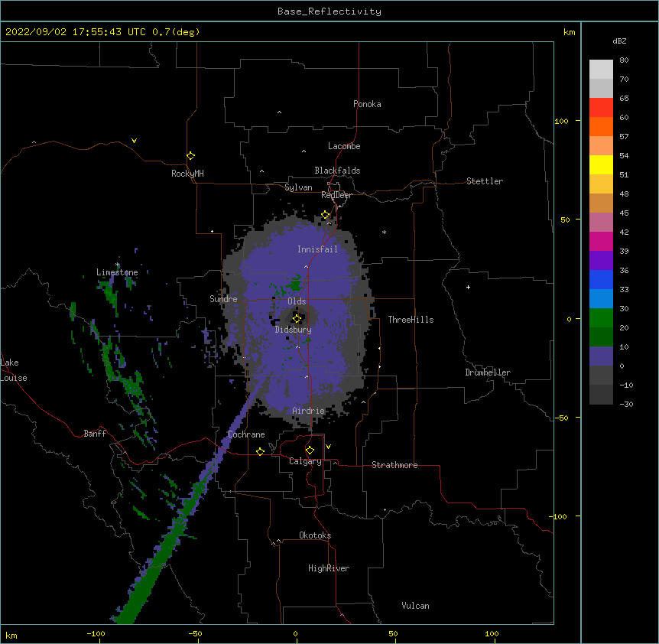Screen dimensions: 659x644
Task: Click the Stettler label
Action: click(485, 181)
